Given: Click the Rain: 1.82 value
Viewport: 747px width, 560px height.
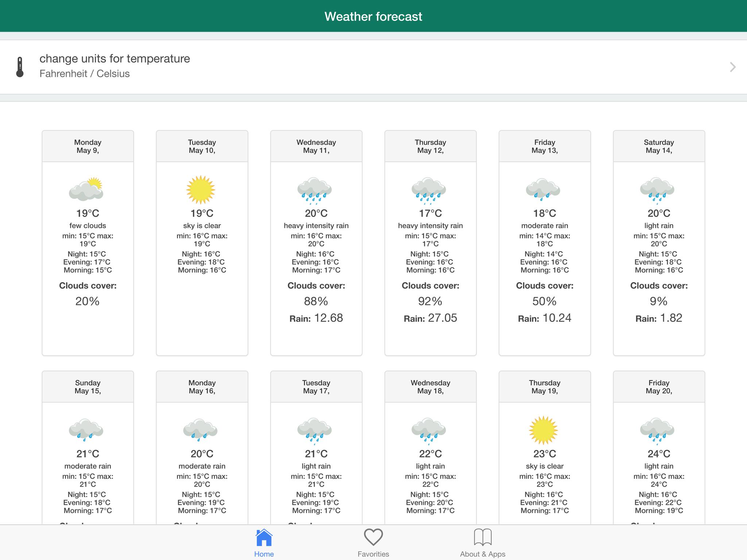Looking at the screenshot, I should pyautogui.click(x=659, y=318).
